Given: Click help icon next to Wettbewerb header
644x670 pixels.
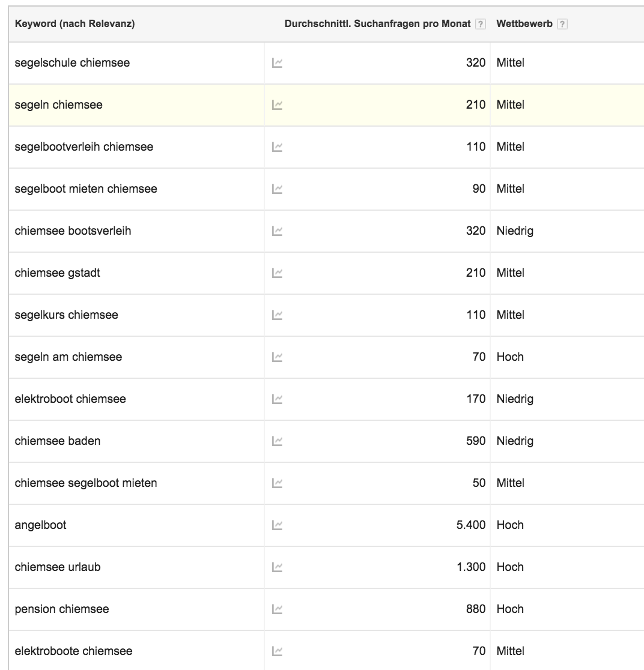Looking at the screenshot, I should (562, 25).
